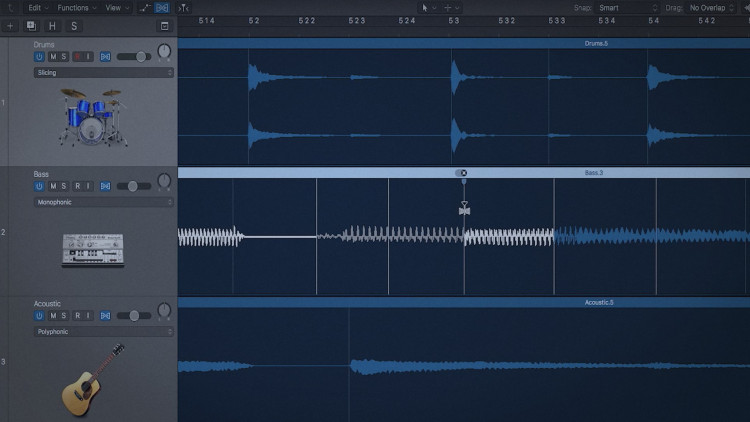The width and height of the screenshot is (750, 422).
Task: Toggle power button on Drums track
Action: click(39, 56)
